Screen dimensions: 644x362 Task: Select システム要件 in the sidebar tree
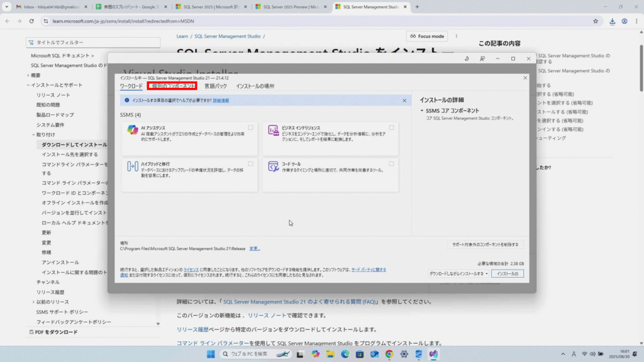(x=50, y=125)
